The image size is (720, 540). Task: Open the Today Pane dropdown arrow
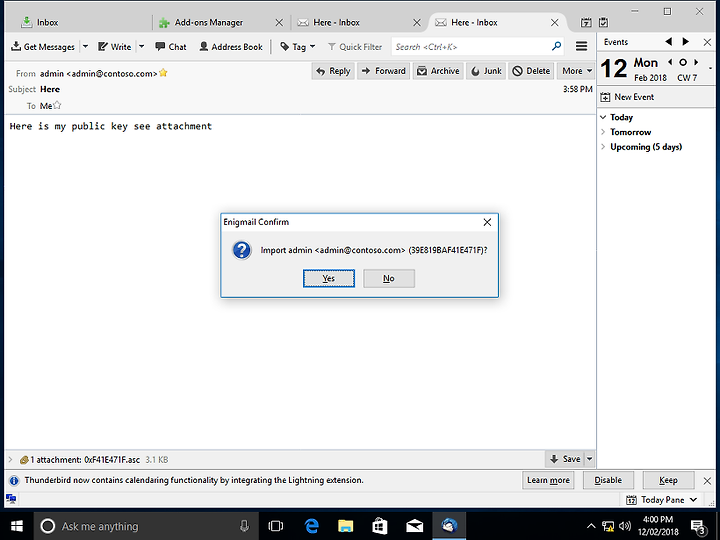point(694,500)
